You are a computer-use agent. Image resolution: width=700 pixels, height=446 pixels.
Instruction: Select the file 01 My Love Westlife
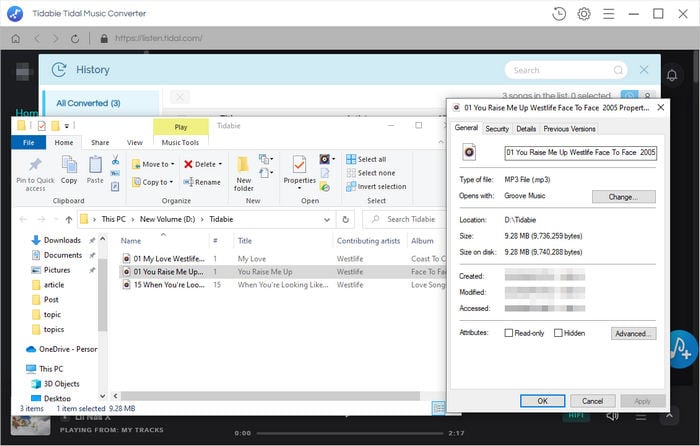(x=164, y=259)
